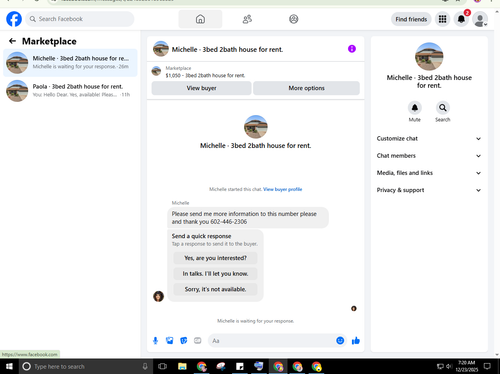The image size is (500, 374).
Task: Send a thumbs up like
Action: [356, 341]
